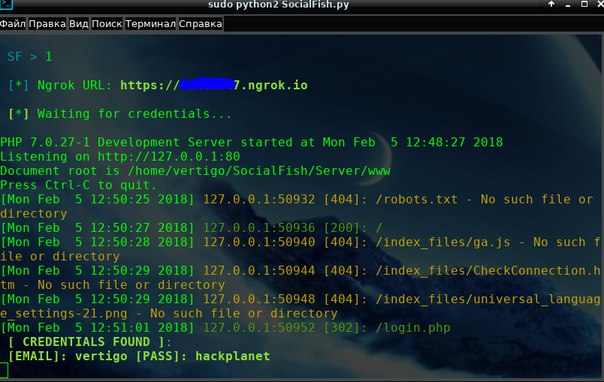The height and width of the screenshot is (382, 604).
Task: Open the Поиск menu
Action: tap(107, 24)
